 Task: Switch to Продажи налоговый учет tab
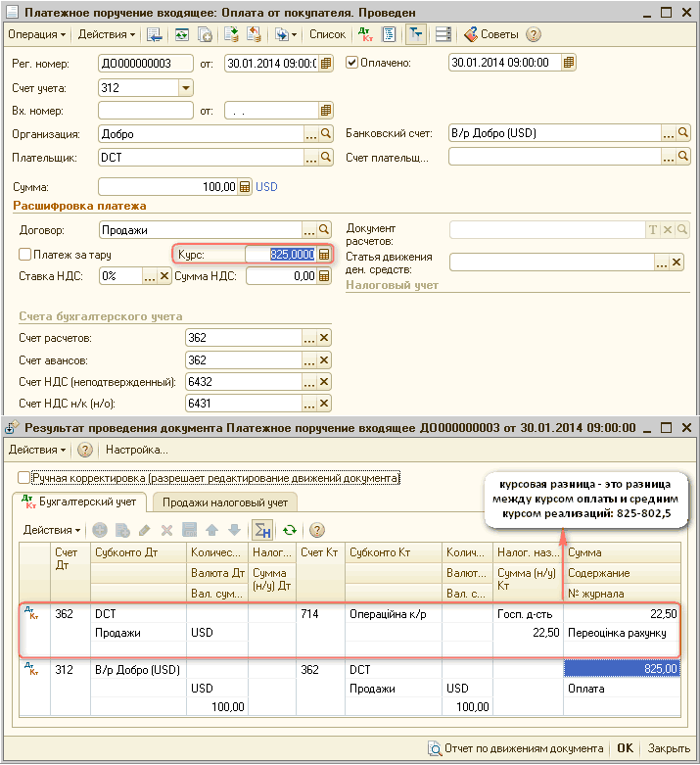(224, 502)
